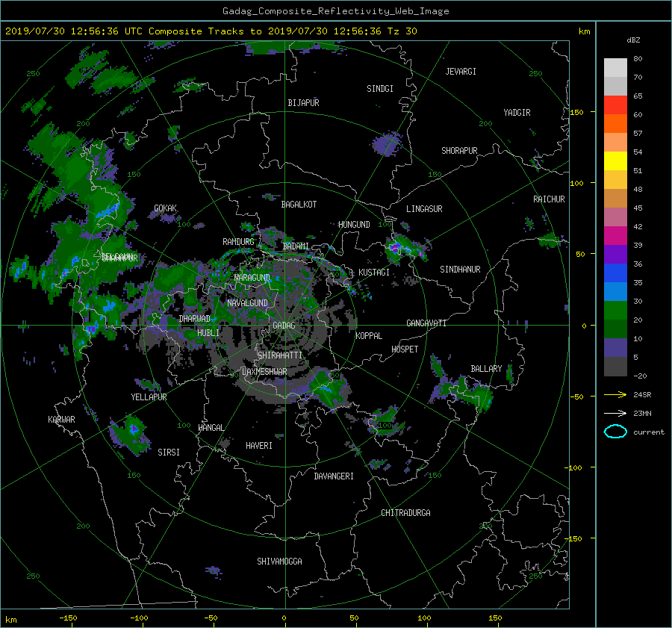Click the BAGALKOT map label
Screen dimensions: 672x628
pos(299,205)
